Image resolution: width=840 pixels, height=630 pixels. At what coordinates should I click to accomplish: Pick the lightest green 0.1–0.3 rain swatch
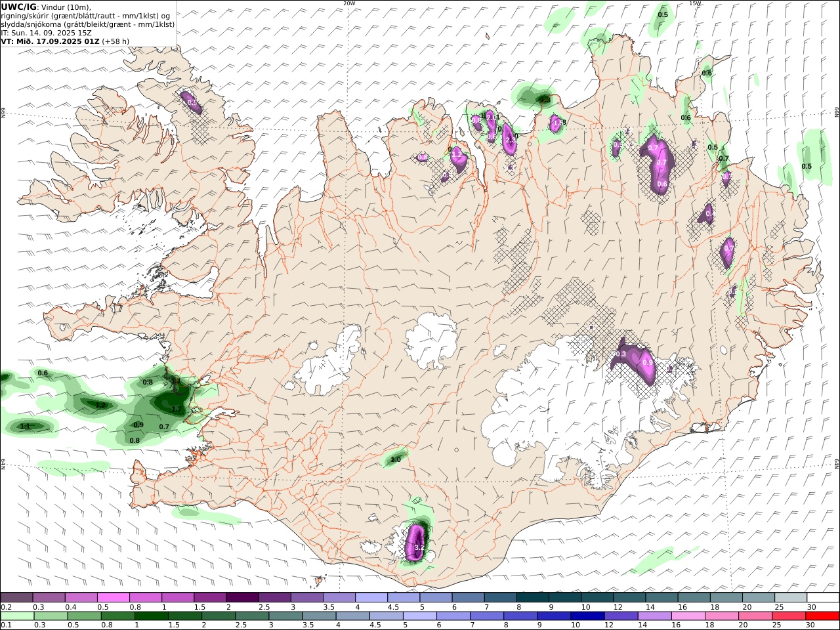coord(17,616)
